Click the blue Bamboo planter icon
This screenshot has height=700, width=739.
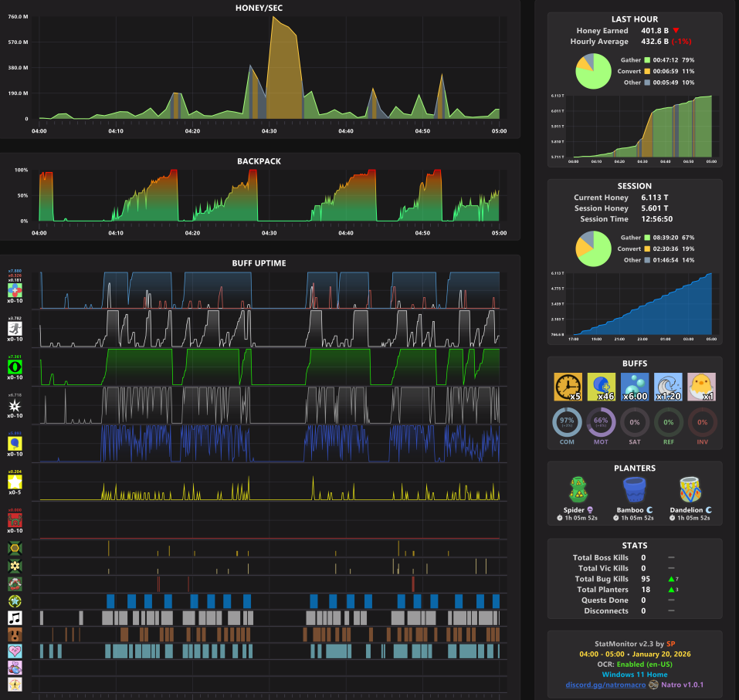[x=635, y=489]
